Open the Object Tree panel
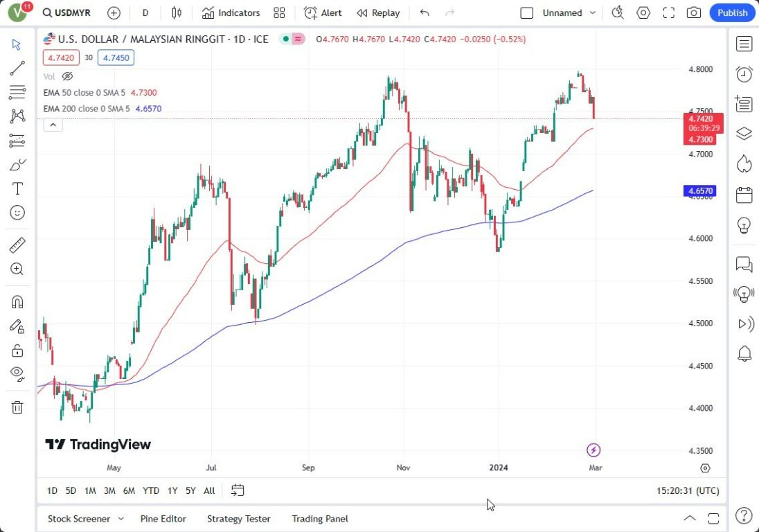759x532 pixels. click(x=744, y=133)
